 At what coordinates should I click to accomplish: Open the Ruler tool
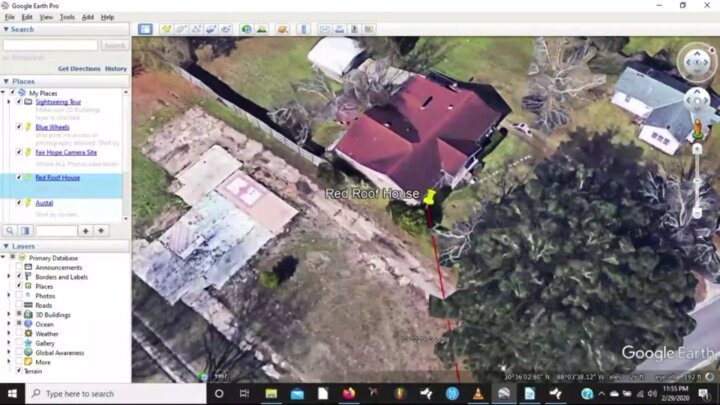point(304,29)
